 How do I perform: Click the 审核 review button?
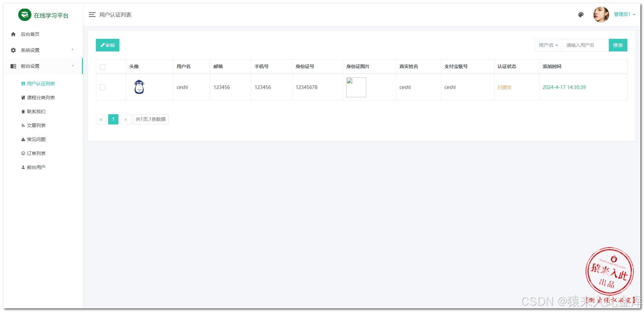pyautogui.click(x=107, y=45)
